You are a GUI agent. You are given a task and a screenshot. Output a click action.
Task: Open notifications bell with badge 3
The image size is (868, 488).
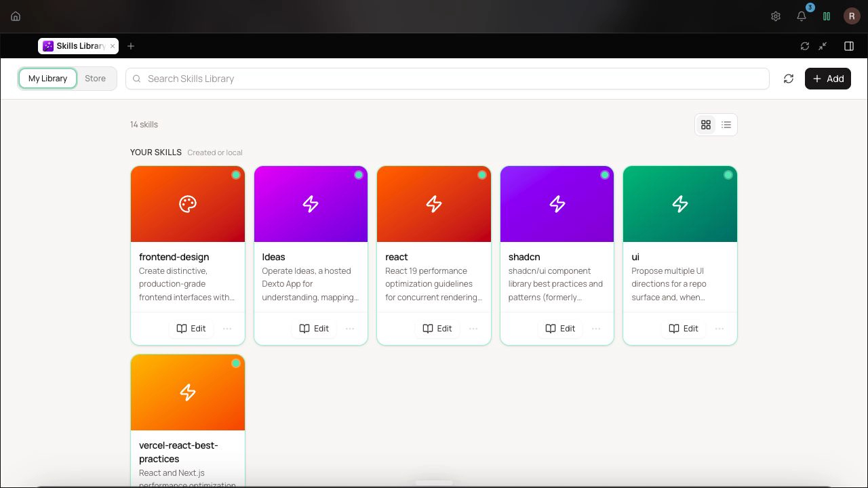pyautogui.click(x=802, y=16)
